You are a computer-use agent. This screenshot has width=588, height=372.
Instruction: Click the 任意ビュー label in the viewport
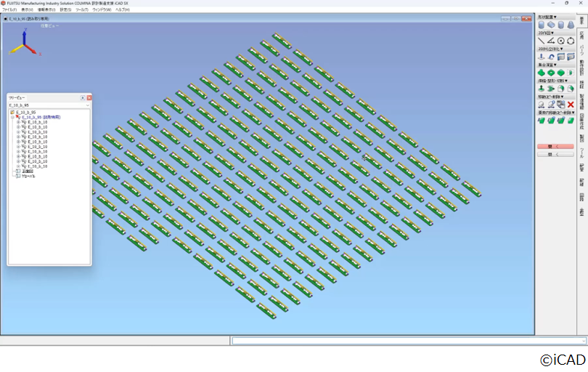click(49, 26)
